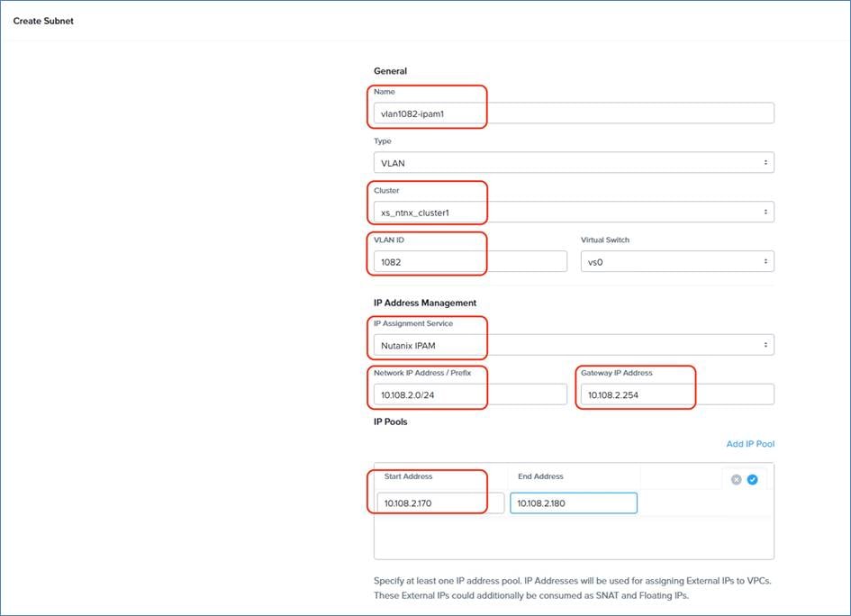Image resolution: width=851 pixels, height=616 pixels.
Task: Click the End Address field 10.108.2.180
Action: click(x=574, y=503)
